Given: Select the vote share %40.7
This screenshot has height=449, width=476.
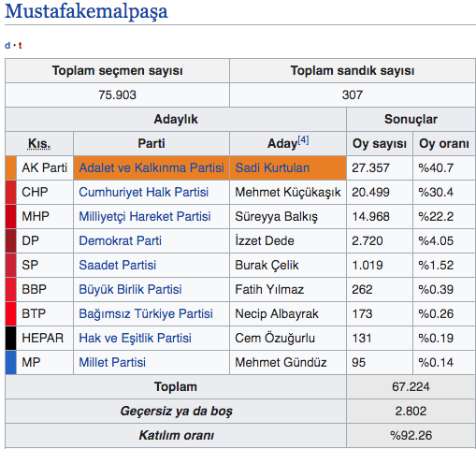Looking at the screenshot, I should pyautogui.click(x=436, y=167).
